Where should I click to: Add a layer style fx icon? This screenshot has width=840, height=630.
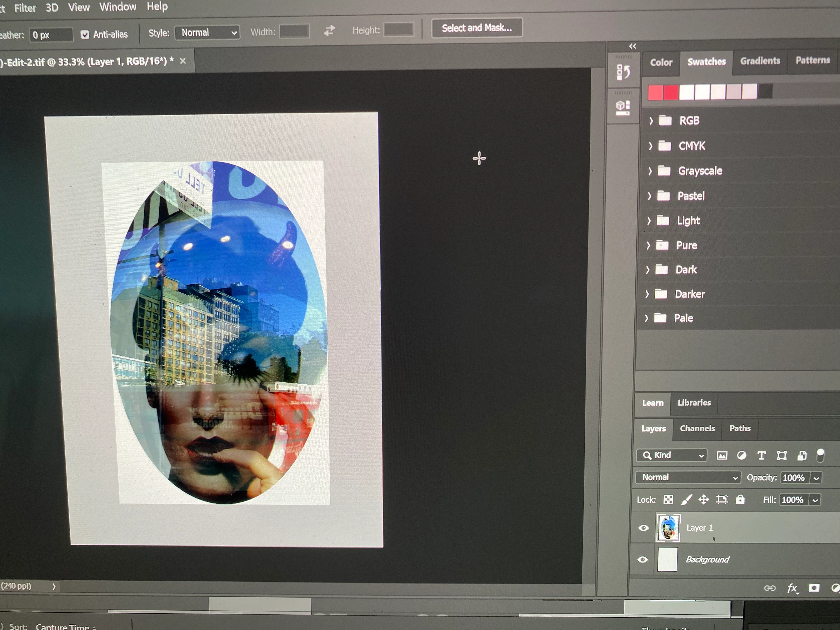(x=792, y=588)
